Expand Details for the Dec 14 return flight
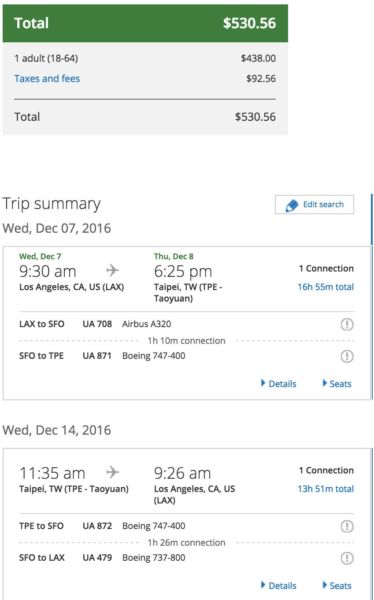 [279, 585]
